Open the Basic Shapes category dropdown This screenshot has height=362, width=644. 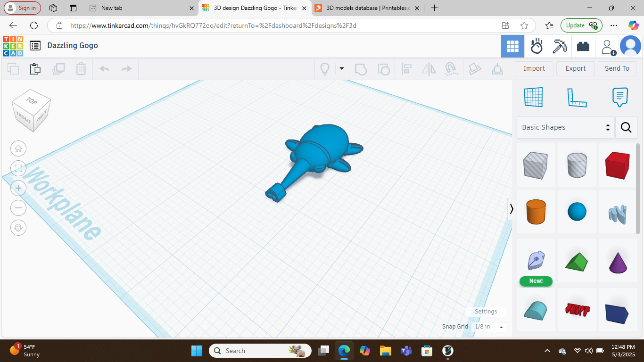click(566, 127)
